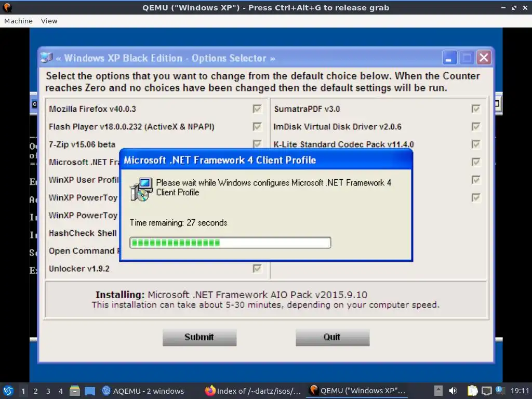The image size is (532, 399).
Task: Click the SumatraPDF v3.0 label
Action: click(307, 109)
